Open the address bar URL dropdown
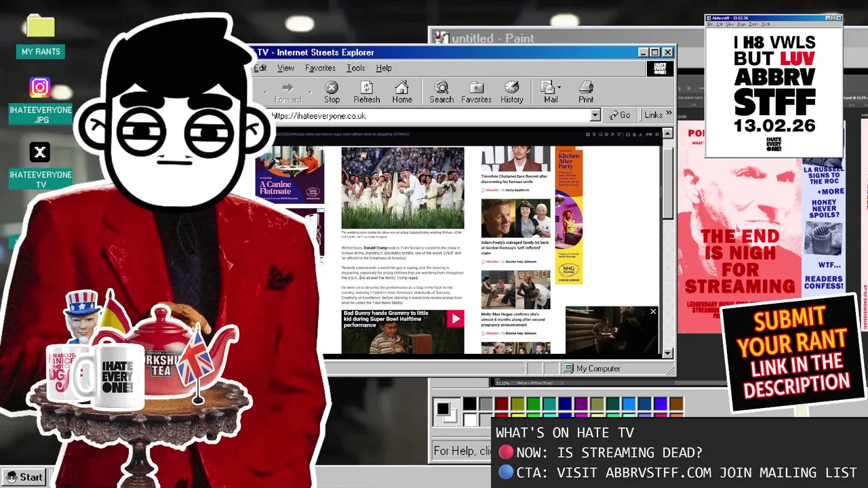This screenshot has width=868, height=488. tap(595, 116)
